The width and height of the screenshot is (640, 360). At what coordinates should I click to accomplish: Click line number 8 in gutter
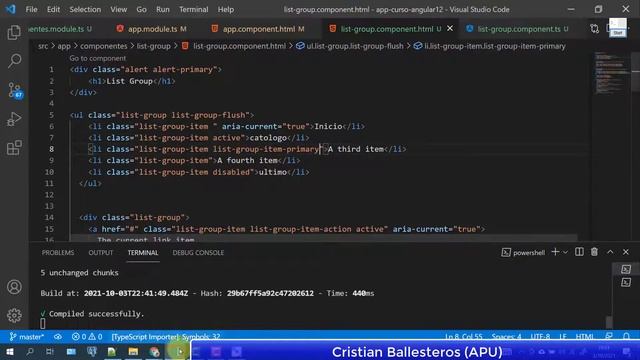pyautogui.click(x=51, y=149)
